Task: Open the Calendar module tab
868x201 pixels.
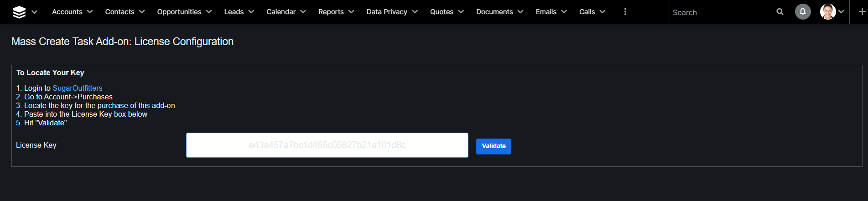Action: click(281, 12)
